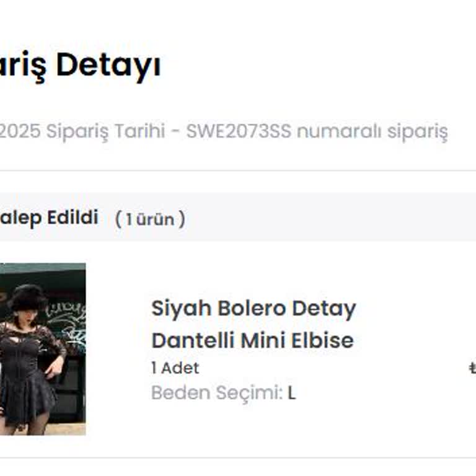Click the size value "L"
Screen dimensions: 476x476
click(291, 394)
